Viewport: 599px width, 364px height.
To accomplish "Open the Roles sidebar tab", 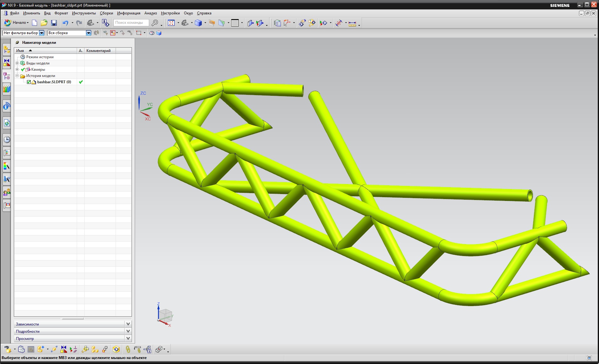I will point(7,192).
